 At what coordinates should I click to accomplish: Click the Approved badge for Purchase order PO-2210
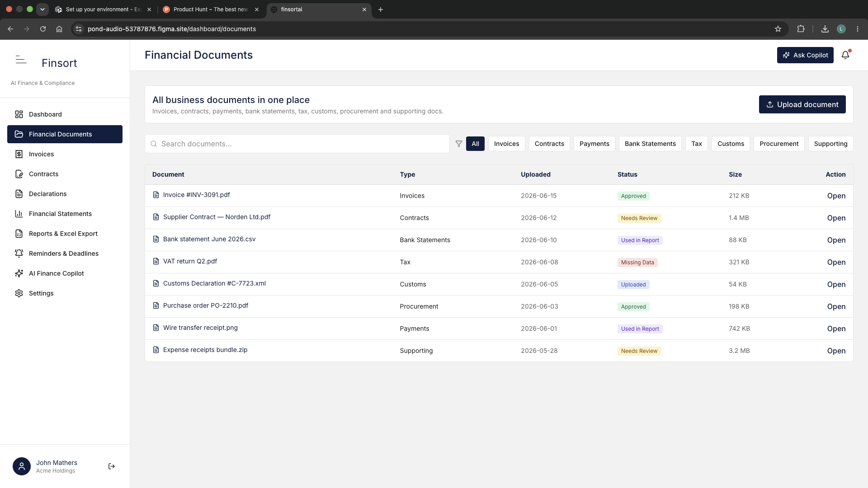coord(633,307)
